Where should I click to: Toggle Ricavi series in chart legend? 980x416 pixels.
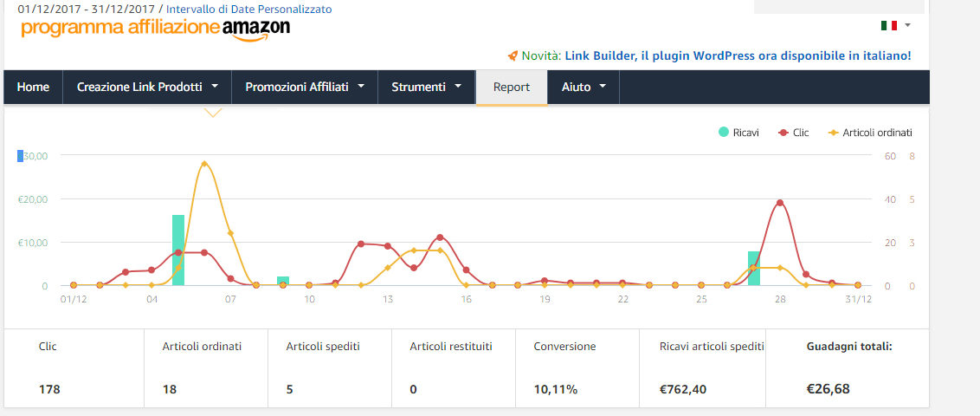tap(738, 133)
